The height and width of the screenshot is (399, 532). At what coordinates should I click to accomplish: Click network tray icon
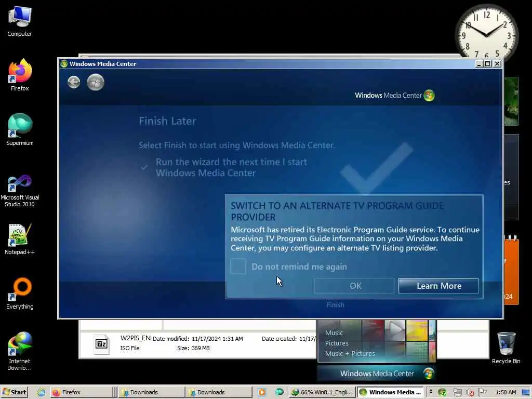(x=457, y=393)
